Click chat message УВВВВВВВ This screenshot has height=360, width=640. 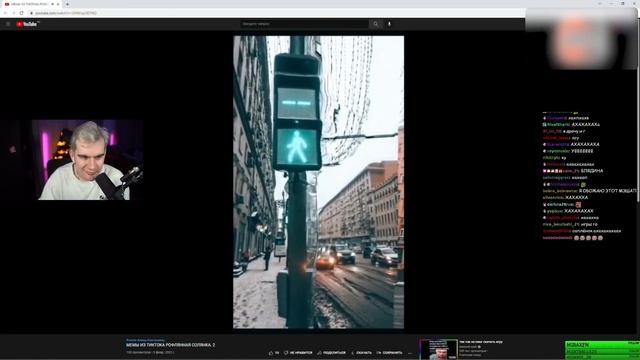pyautogui.click(x=582, y=151)
